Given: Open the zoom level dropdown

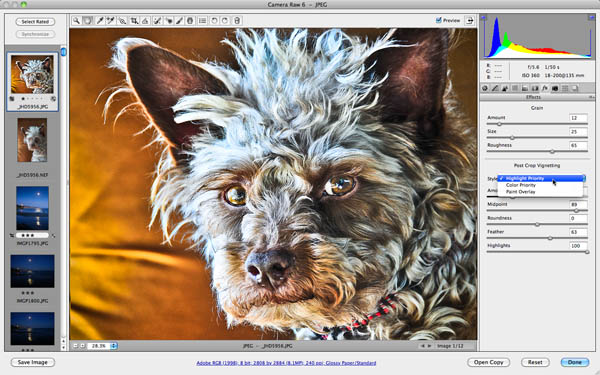Looking at the screenshot, I should (x=114, y=346).
